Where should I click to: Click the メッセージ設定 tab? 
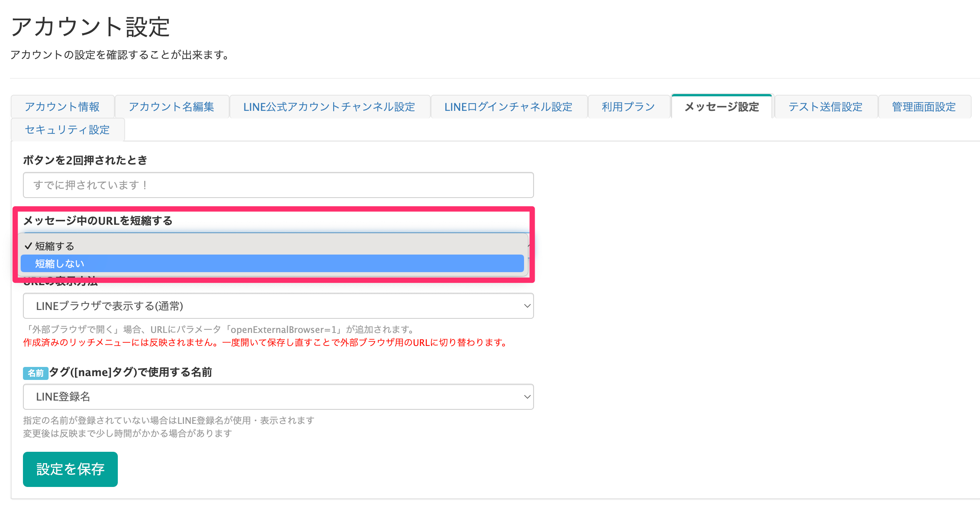click(x=721, y=107)
